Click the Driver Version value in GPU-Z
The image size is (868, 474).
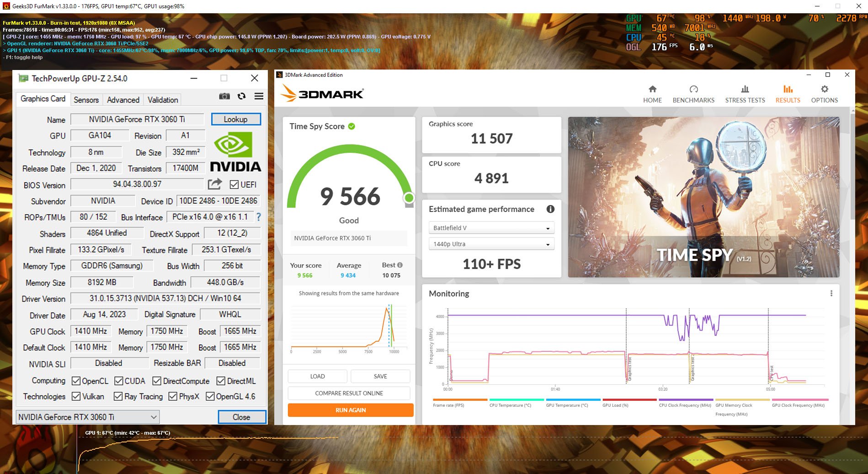click(x=165, y=298)
